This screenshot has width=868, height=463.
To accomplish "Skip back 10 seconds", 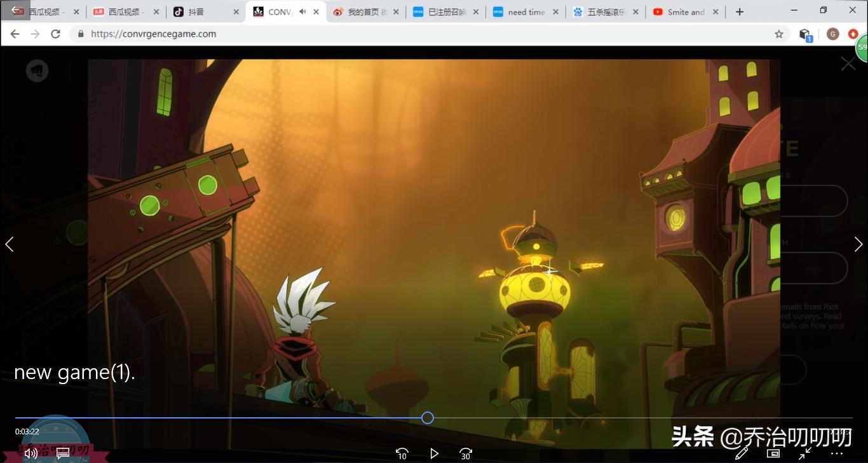I will [402, 453].
